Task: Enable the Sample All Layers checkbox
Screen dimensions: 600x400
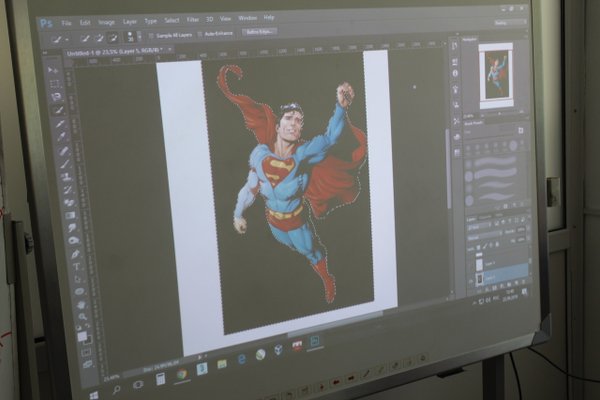Action: 150,35
